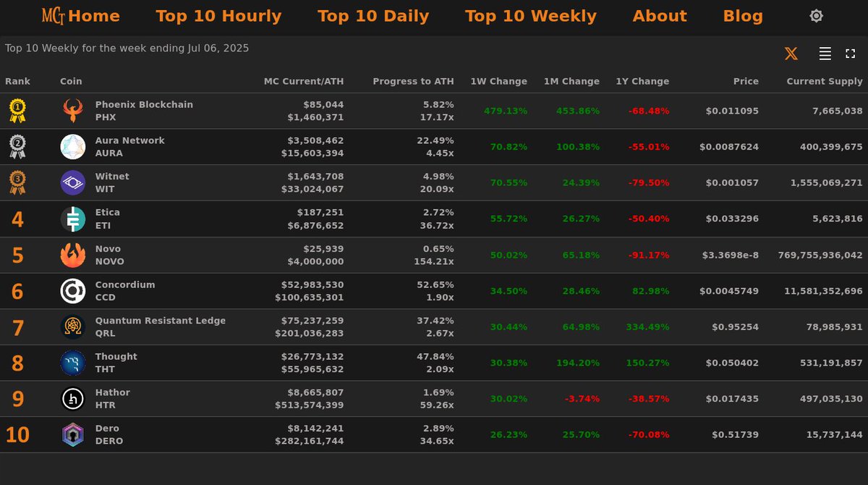Click the rank 7 number
The image size is (868, 485).
point(17,328)
